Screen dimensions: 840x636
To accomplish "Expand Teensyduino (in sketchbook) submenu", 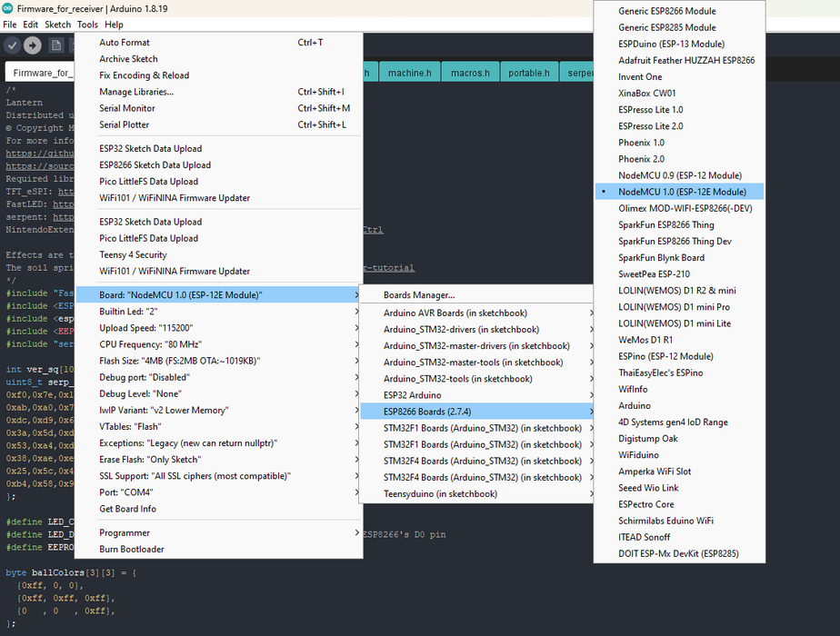I will 476,494.
